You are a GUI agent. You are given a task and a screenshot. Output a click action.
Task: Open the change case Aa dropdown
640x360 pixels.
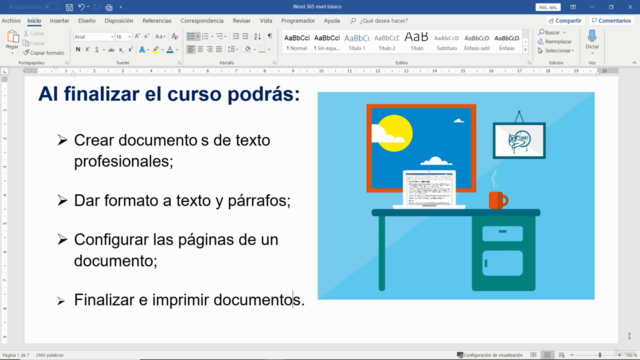point(160,36)
